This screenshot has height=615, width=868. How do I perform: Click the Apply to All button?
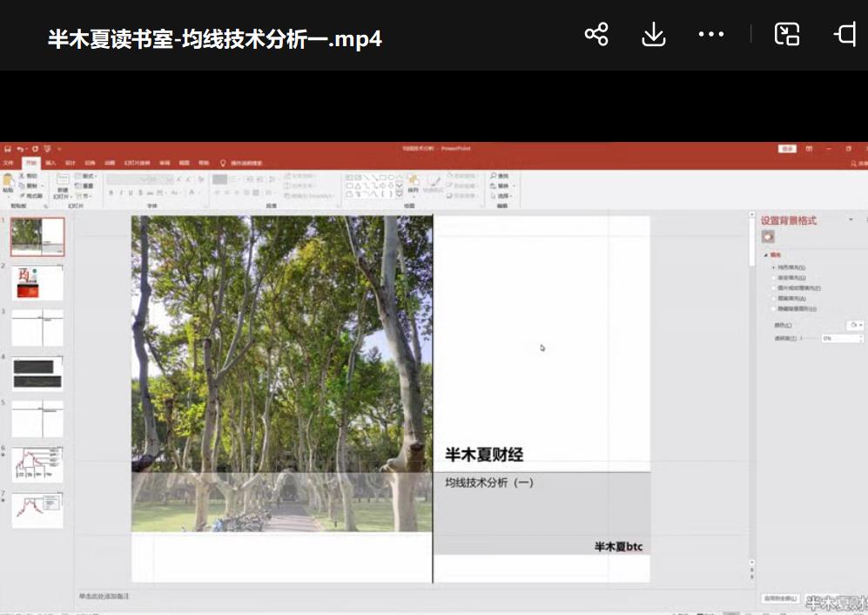pos(782,600)
